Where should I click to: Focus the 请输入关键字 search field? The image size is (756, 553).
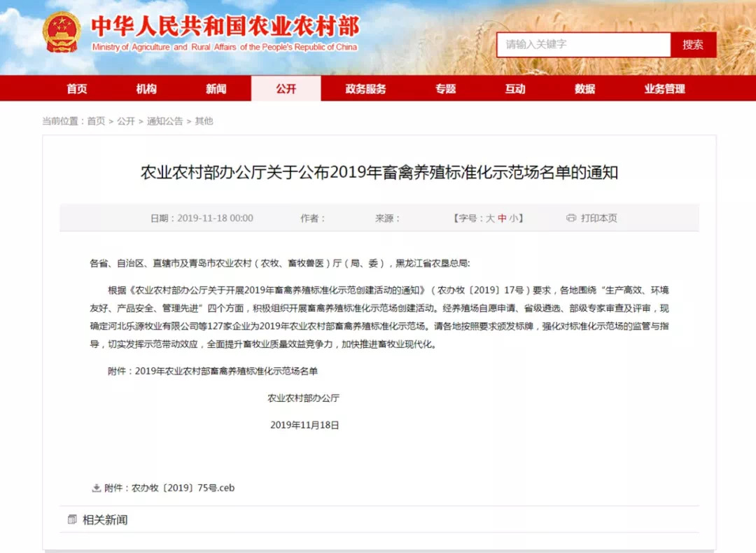[583, 45]
